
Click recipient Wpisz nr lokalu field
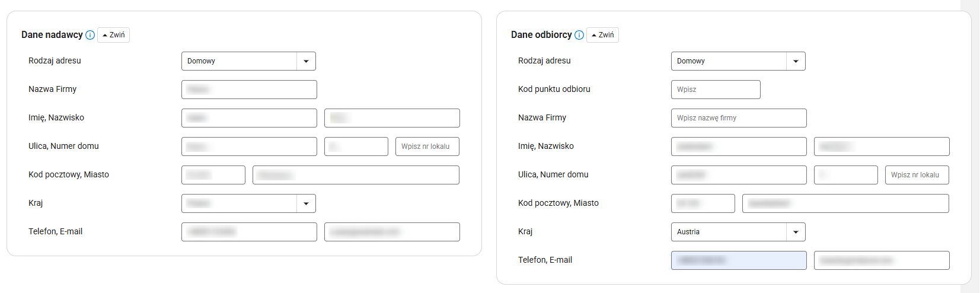tap(917, 175)
